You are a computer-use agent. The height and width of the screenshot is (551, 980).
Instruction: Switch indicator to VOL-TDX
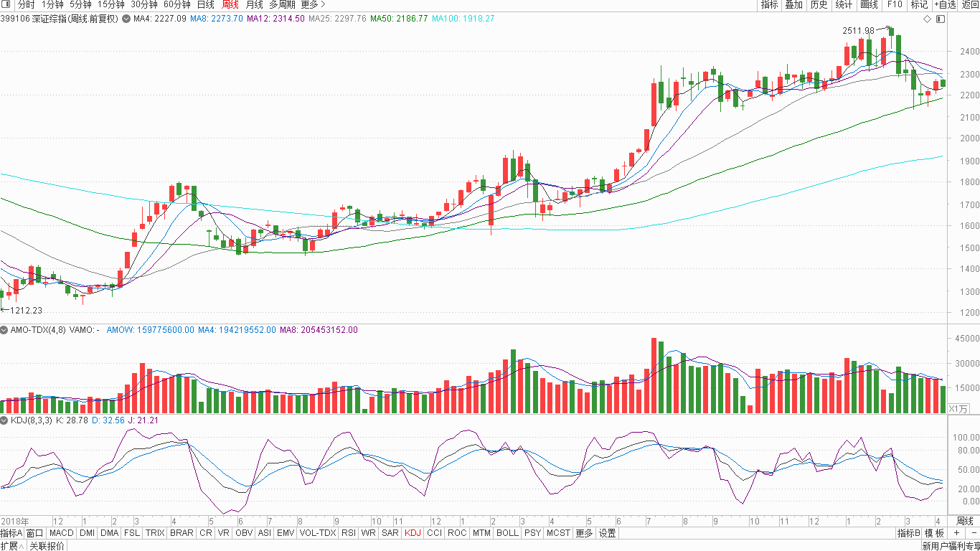coord(317,533)
